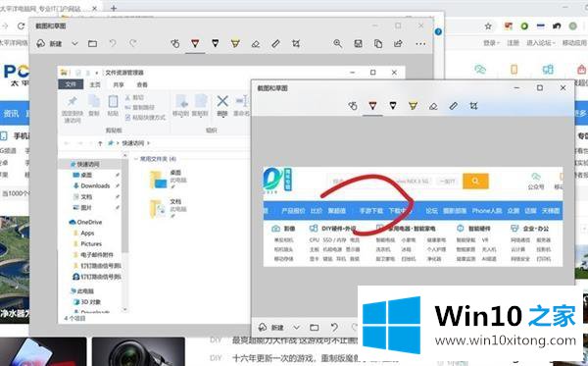This screenshot has height=366, width=588.
Task: Click 新建 new snip in back Snip & Sketch window
Action: click(50, 43)
